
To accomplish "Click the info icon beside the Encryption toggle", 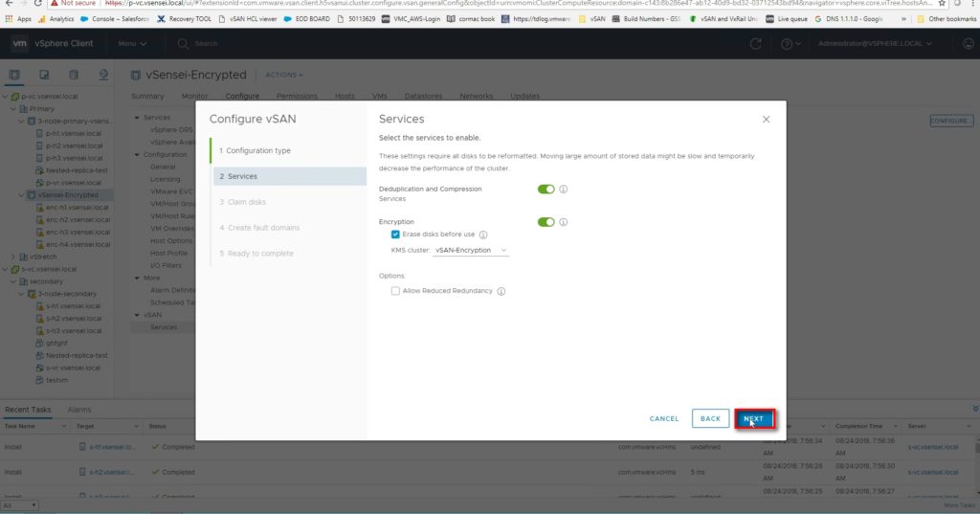I will [564, 222].
